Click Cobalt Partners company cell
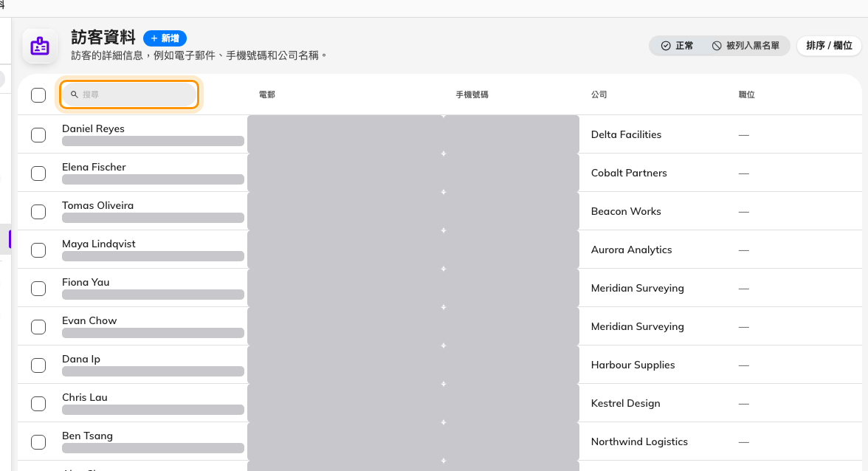The image size is (868, 471). pyautogui.click(x=629, y=173)
